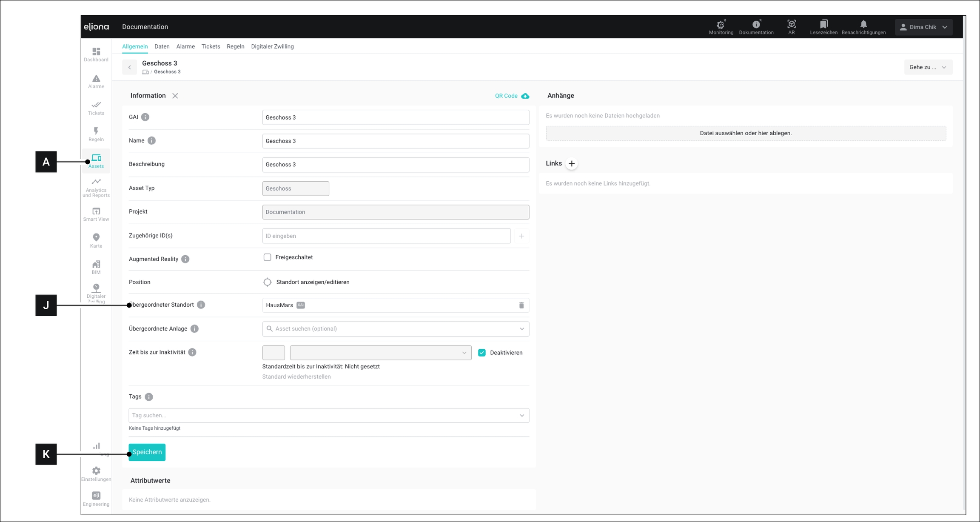980x522 pixels.
Task: Delete HausMars parent location trash icon
Action: pos(521,305)
